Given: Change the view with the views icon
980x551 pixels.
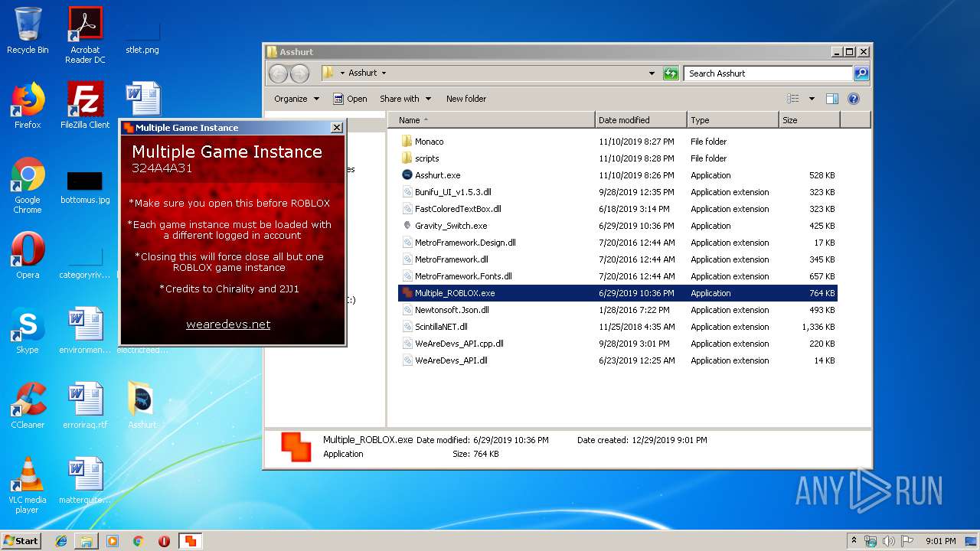Looking at the screenshot, I should click(x=793, y=99).
